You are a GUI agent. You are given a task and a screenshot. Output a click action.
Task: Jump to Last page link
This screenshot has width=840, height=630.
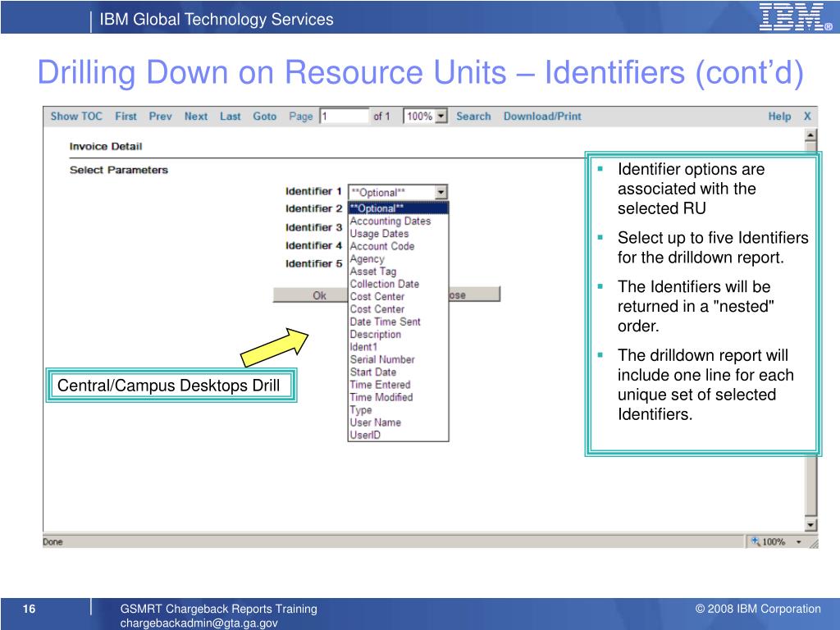tap(230, 116)
